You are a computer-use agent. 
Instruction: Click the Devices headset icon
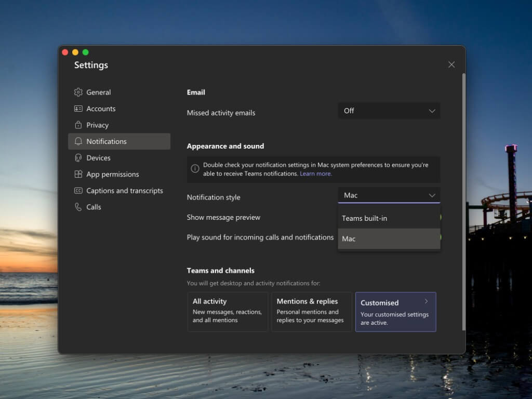point(78,157)
